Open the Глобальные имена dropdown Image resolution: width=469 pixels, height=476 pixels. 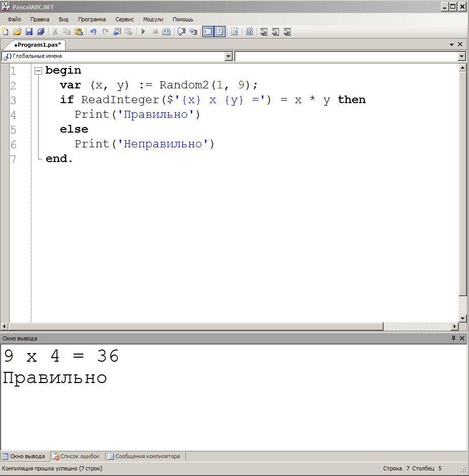[x=228, y=56]
